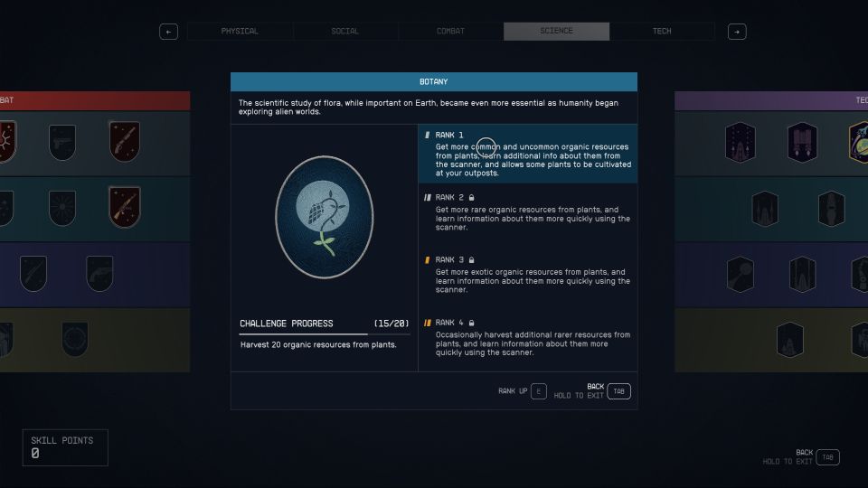Select the middle ship badge in purple Tech row
868x488 pixels.
click(x=802, y=275)
